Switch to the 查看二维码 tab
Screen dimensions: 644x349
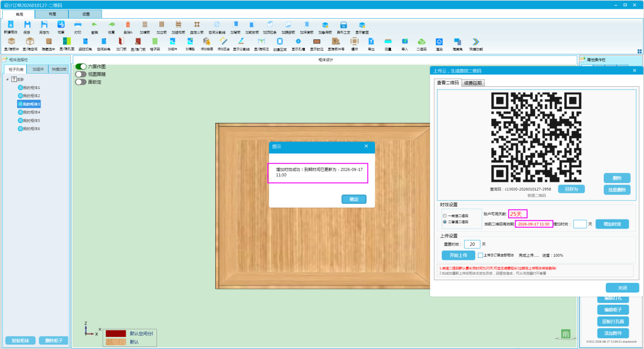click(448, 83)
